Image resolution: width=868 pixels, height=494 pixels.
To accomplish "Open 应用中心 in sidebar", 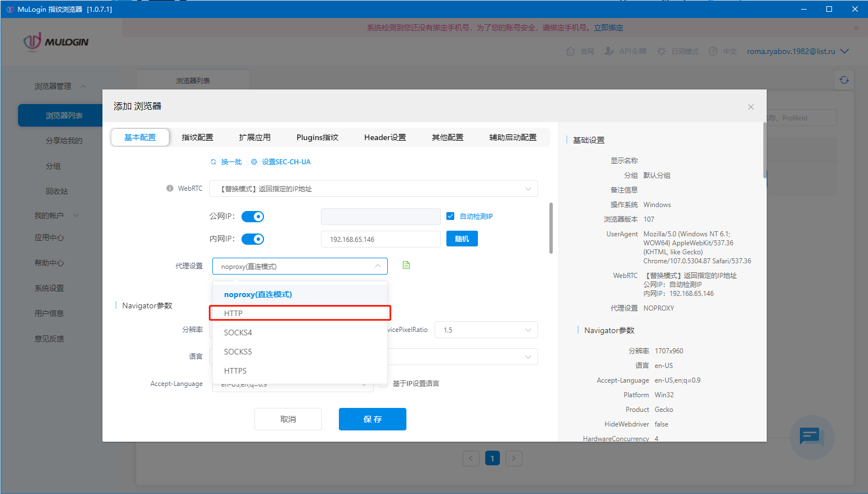I will coord(50,237).
